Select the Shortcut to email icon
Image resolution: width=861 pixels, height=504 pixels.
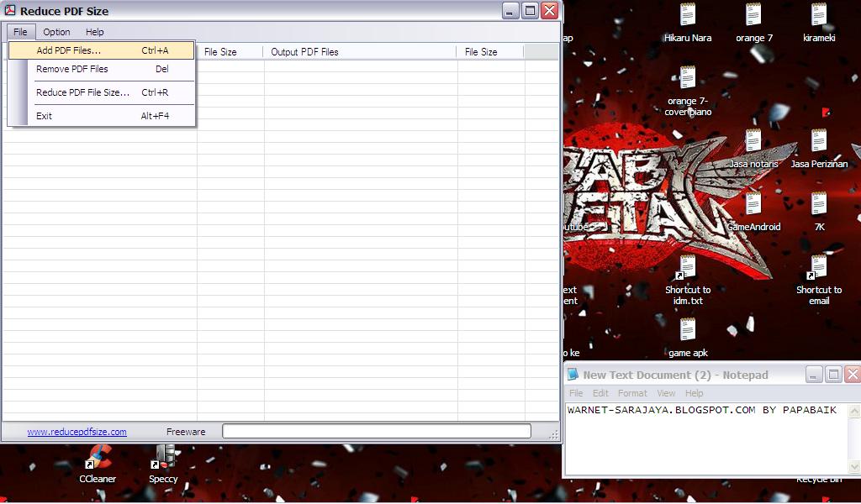(x=817, y=267)
